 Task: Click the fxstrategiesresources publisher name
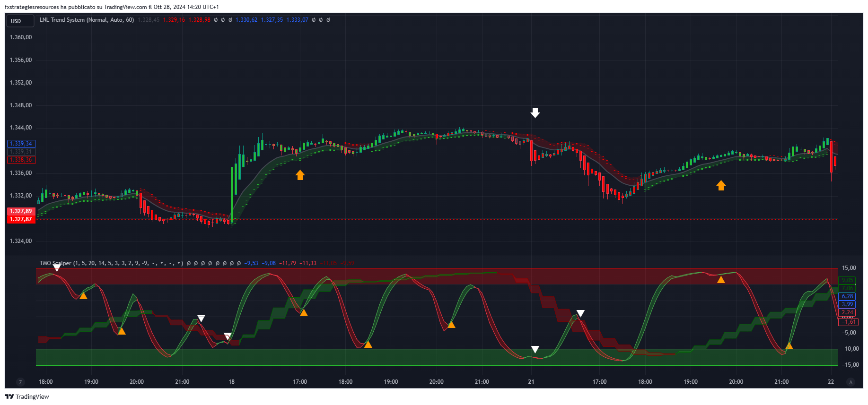32,7
